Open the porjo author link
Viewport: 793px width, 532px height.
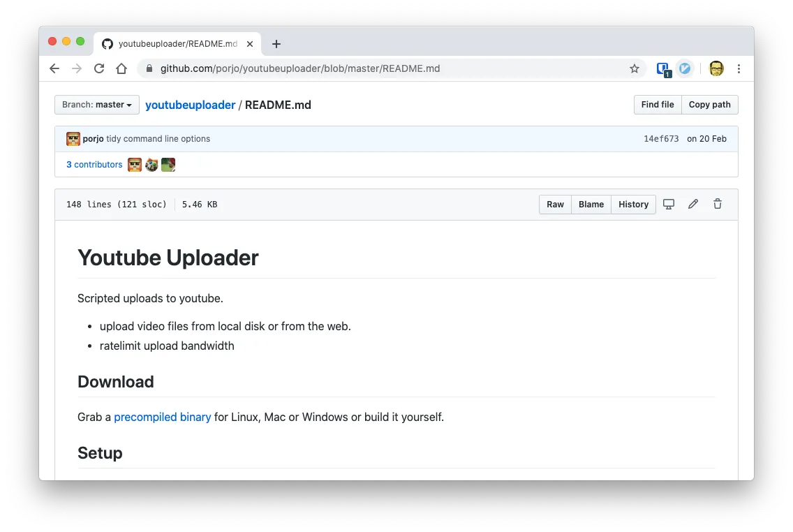pos(93,138)
